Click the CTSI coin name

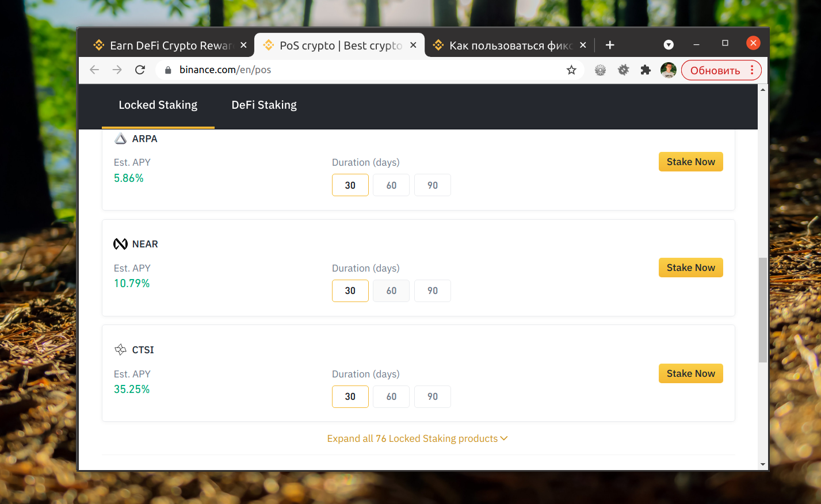pos(143,350)
